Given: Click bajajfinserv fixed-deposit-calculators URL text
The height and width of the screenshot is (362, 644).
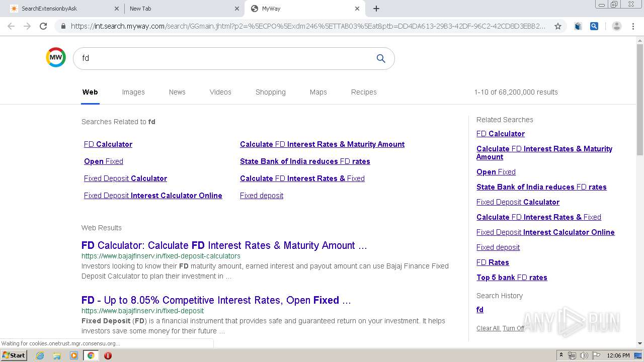Looking at the screenshot, I should [x=161, y=256].
